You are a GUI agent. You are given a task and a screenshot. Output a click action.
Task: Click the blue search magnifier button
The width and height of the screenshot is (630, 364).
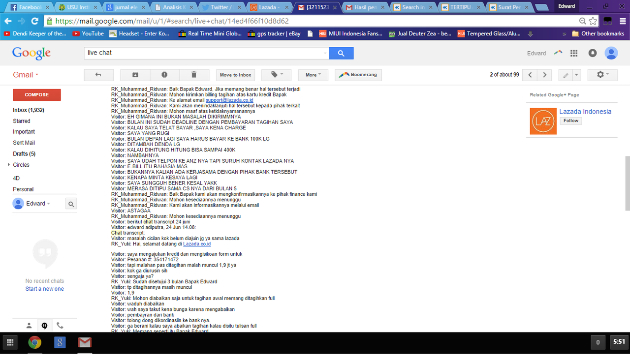[341, 53]
